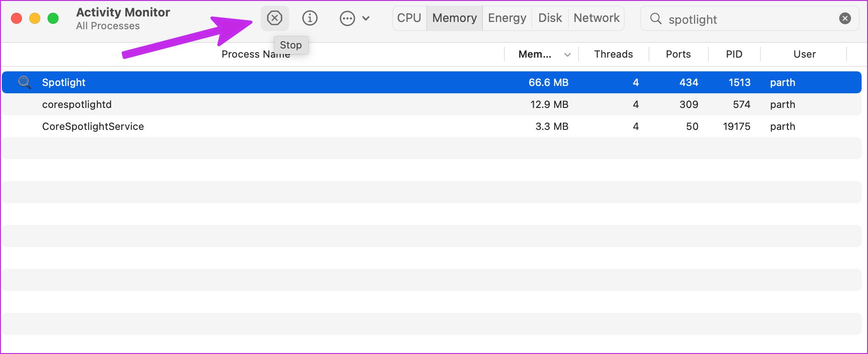
Task: Switch to the Network tab
Action: pos(596,18)
